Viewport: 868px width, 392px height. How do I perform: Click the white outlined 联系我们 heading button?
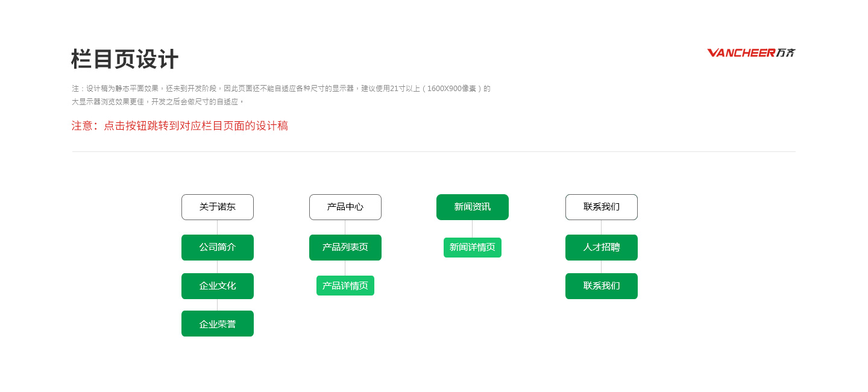tap(602, 207)
